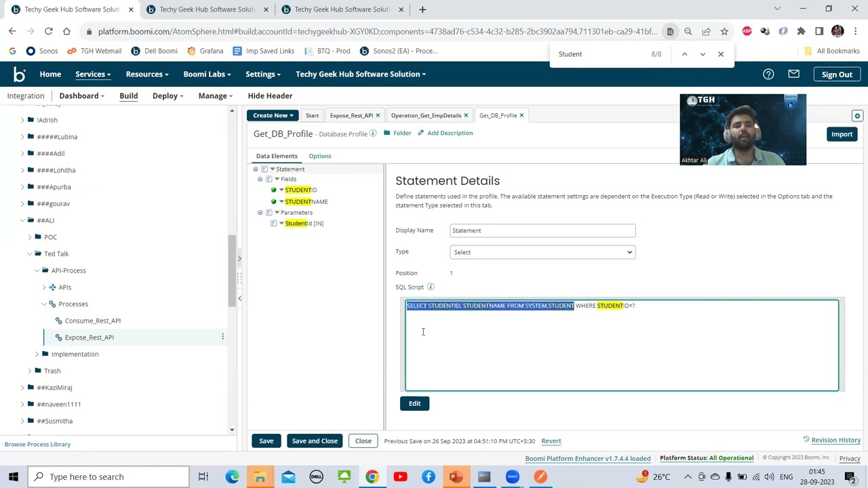The width and height of the screenshot is (868, 488).
Task: Click the find next match arrow
Action: (703, 54)
